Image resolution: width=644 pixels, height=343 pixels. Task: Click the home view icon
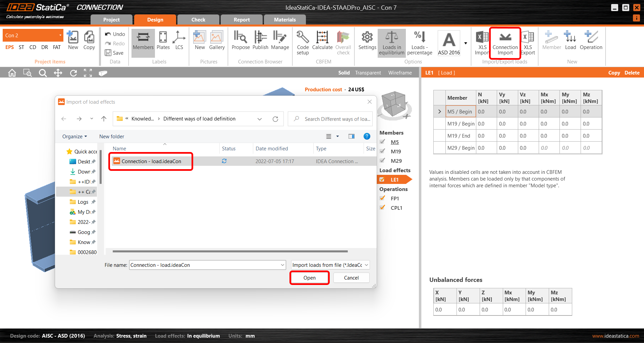(12, 73)
